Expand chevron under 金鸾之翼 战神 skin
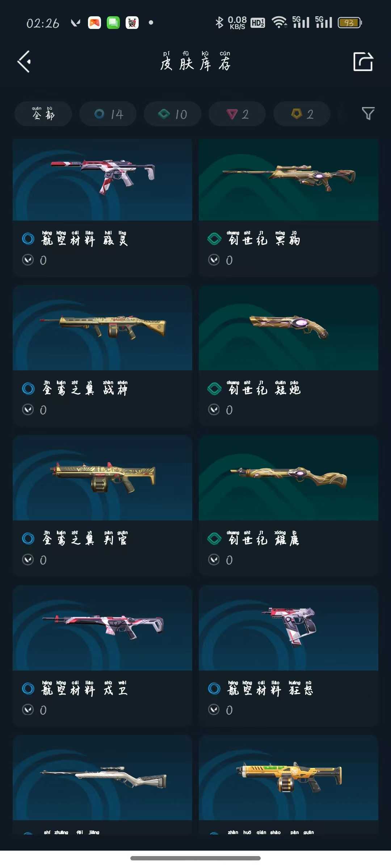This screenshot has height=868, width=391. (28, 409)
